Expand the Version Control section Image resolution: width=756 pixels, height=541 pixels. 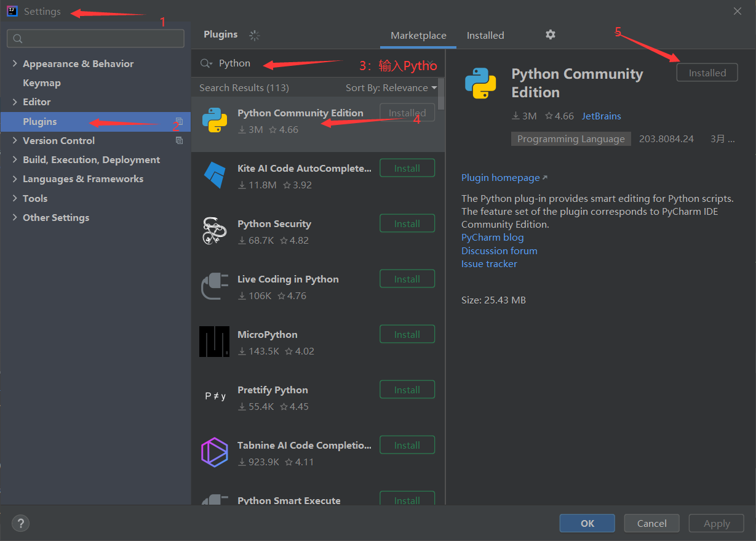coord(15,140)
